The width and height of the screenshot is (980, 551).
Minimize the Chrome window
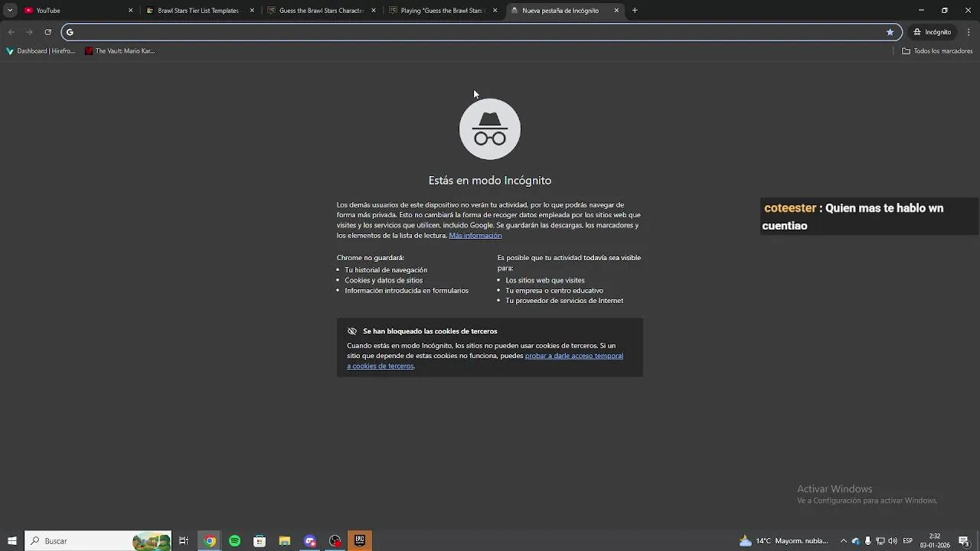(x=921, y=11)
